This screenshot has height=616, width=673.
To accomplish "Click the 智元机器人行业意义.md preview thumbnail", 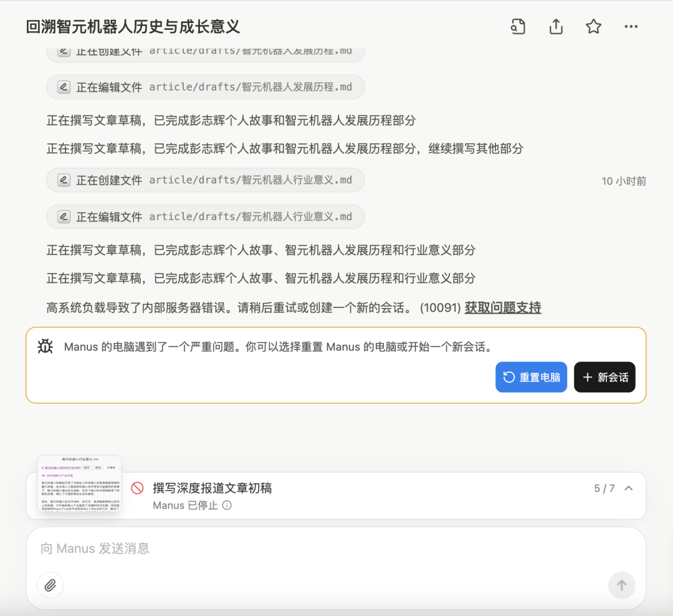I will point(79,484).
